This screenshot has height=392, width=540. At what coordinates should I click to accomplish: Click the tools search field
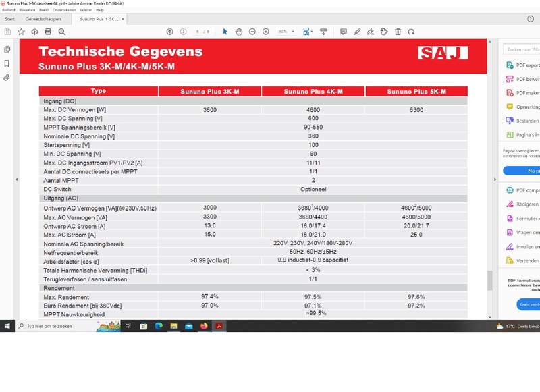[521, 49]
